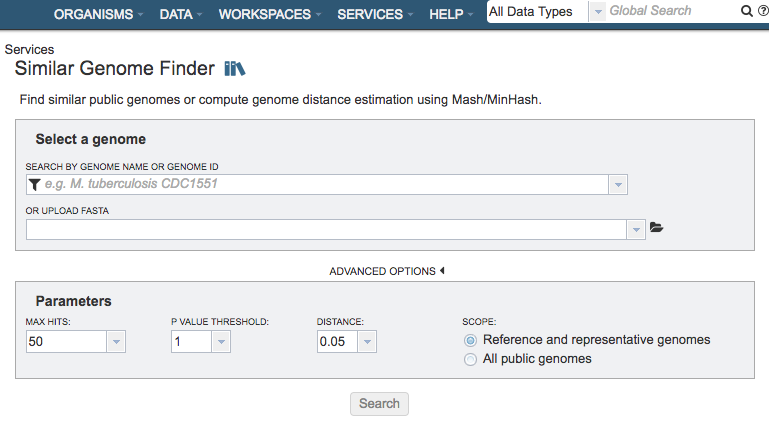Click the All Data Types selector text
The height and width of the screenshot is (427, 769).
(531, 12)
